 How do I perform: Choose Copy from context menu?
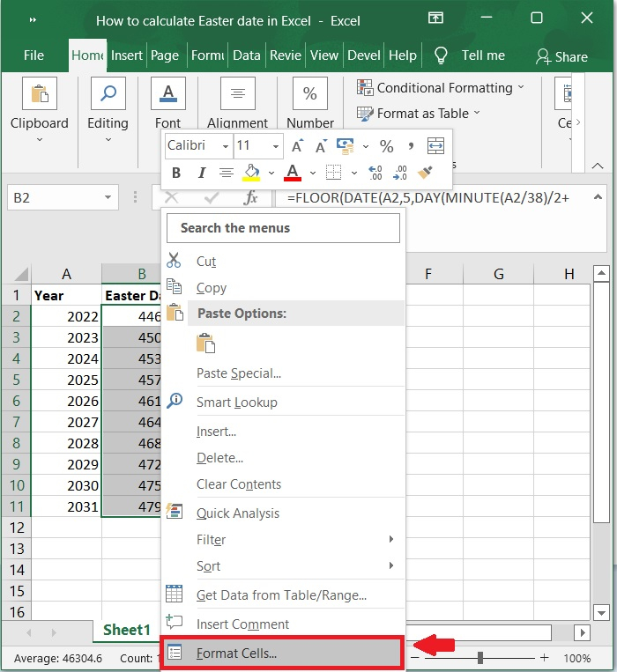[284, 287]
